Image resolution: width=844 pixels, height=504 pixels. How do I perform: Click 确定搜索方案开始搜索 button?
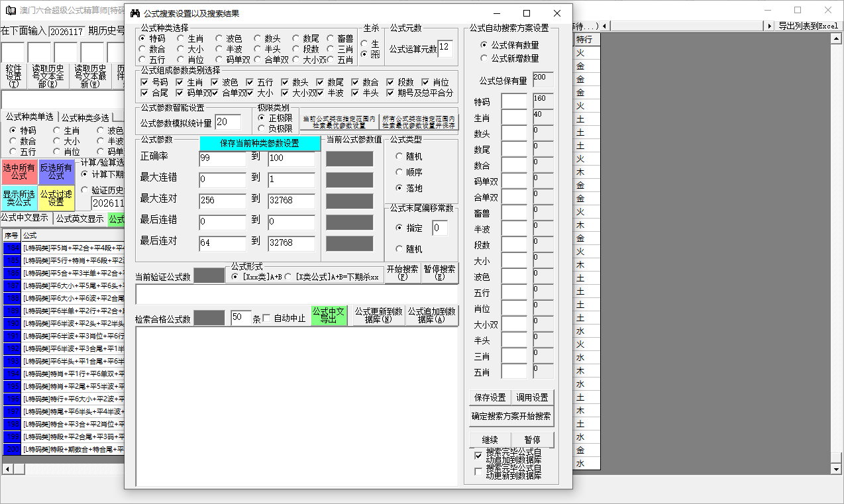(511, 417)
